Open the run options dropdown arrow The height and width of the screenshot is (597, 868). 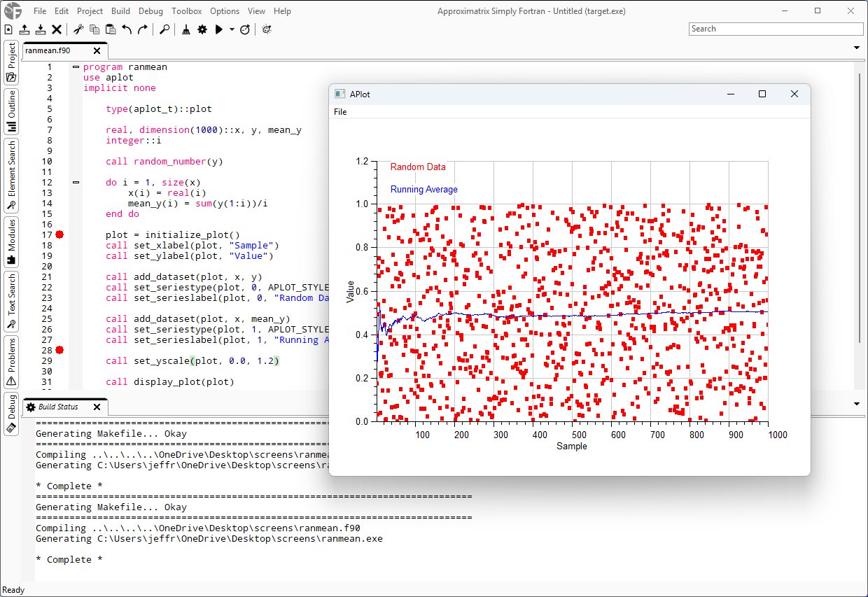[x=232, y=29]
